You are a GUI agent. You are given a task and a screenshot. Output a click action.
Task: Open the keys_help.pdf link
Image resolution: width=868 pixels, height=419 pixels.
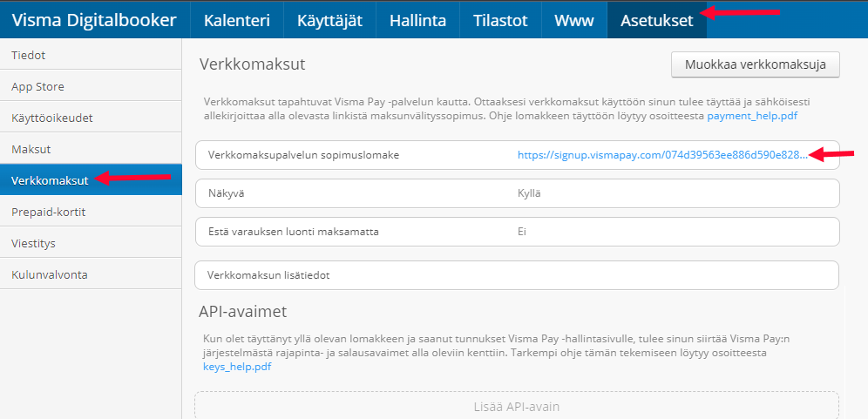pos(237,367)
